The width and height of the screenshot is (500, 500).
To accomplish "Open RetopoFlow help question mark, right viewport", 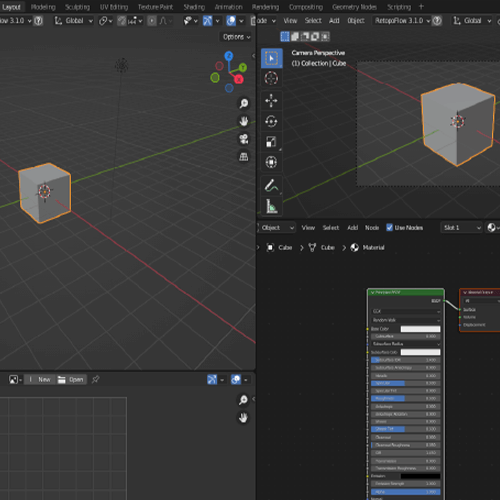I will (x=437, y=21).
